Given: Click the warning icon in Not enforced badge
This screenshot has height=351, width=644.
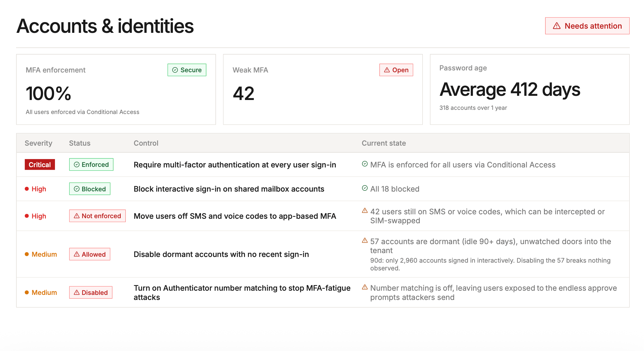Looking at the screenshot, I should [x=76, y=216].
